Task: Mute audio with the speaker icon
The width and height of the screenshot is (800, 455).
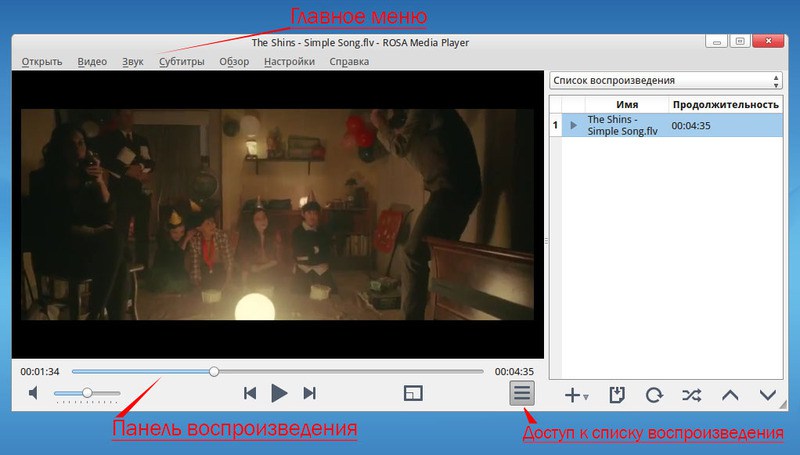Action: pyautogui.click(x=33, y=393)
